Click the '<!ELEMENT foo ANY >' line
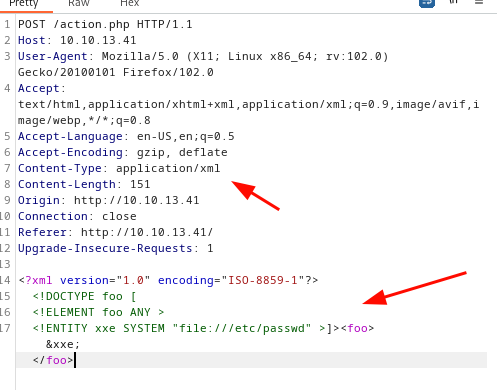The width and height of the screenshot is (497, 390). [98, 312]
